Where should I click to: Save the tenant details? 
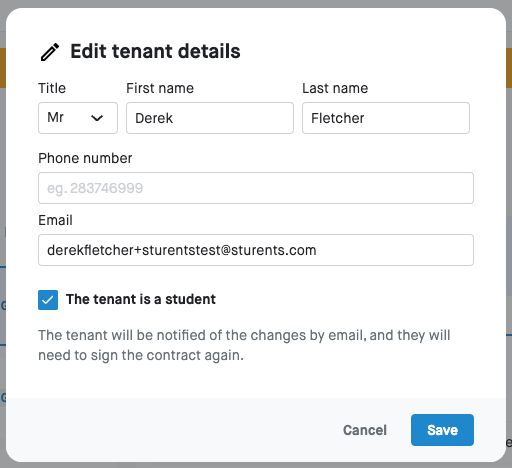click(442, 430)
